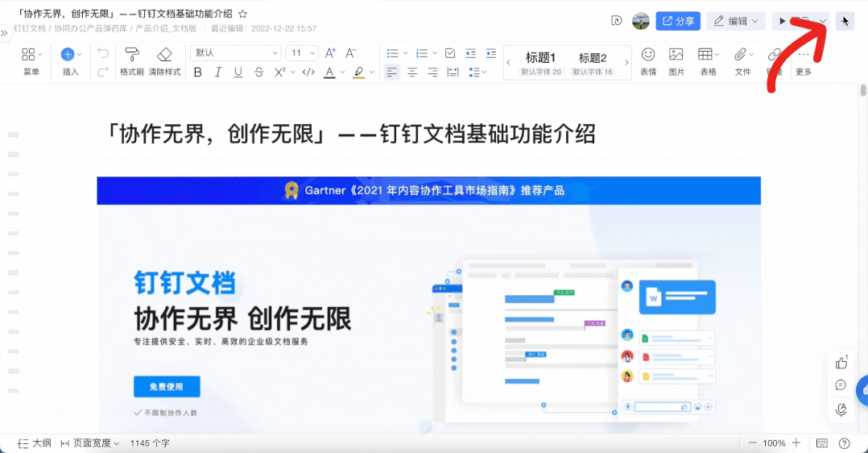
Task: Insert an emoji via 表情 icon
Action: [648, 55]
